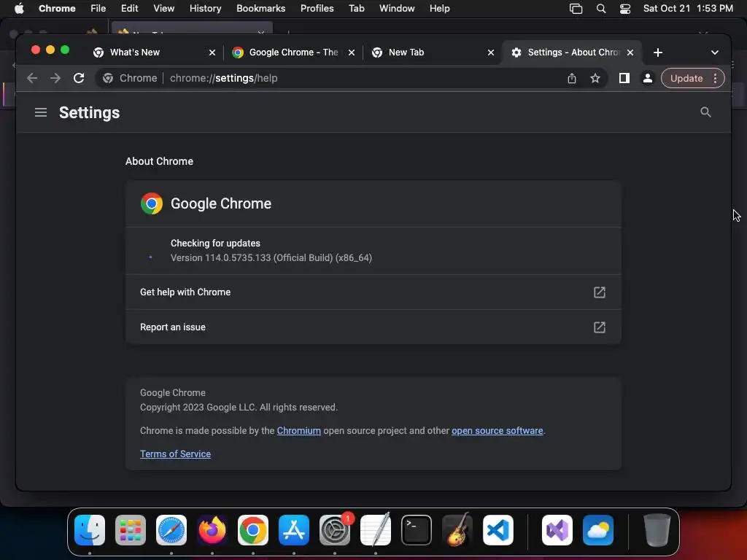This screenshot has height=560, width=747.
Task: Search settings with the magnifier icon
Action: [705, 112]
